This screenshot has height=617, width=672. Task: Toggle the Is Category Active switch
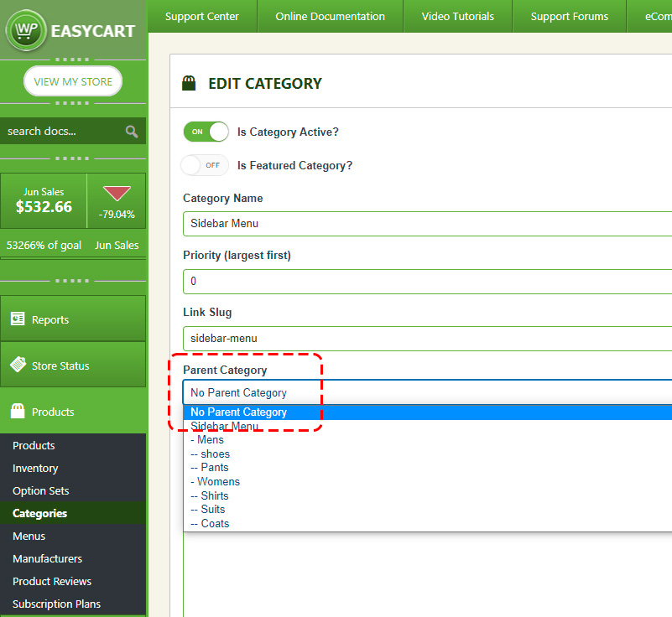[206, 132]
